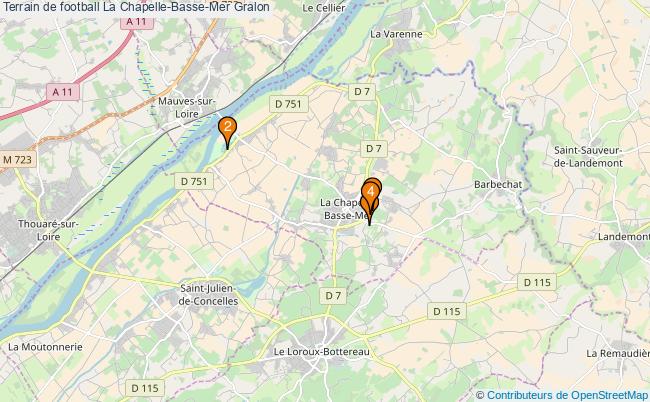Select the Mauves-sur-Loire town label
The height and width of the screenshot is (402, 650).
(187, 107)
